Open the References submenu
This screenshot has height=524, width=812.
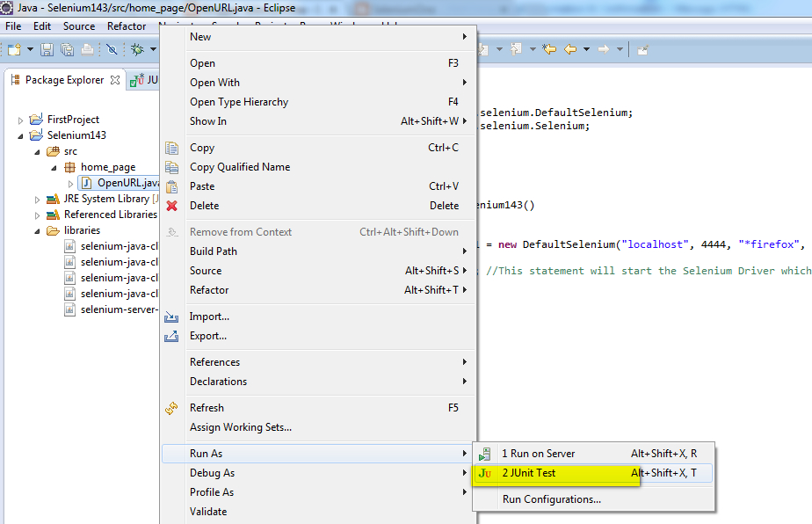point(317,362)
